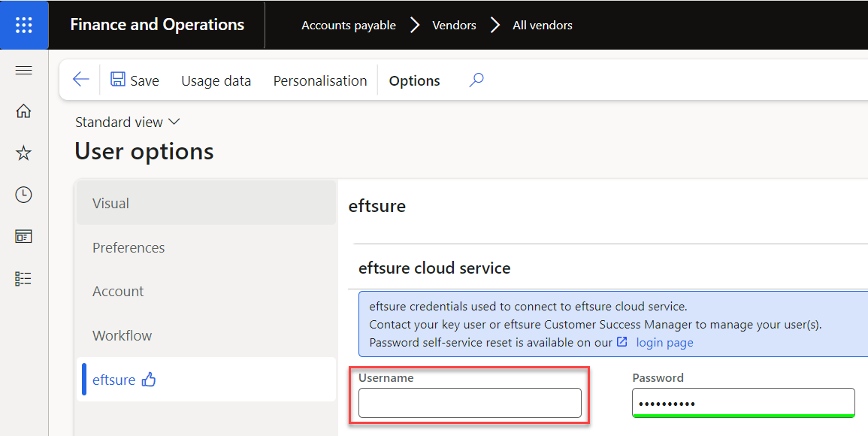Click the User options page title

[144, 151]
